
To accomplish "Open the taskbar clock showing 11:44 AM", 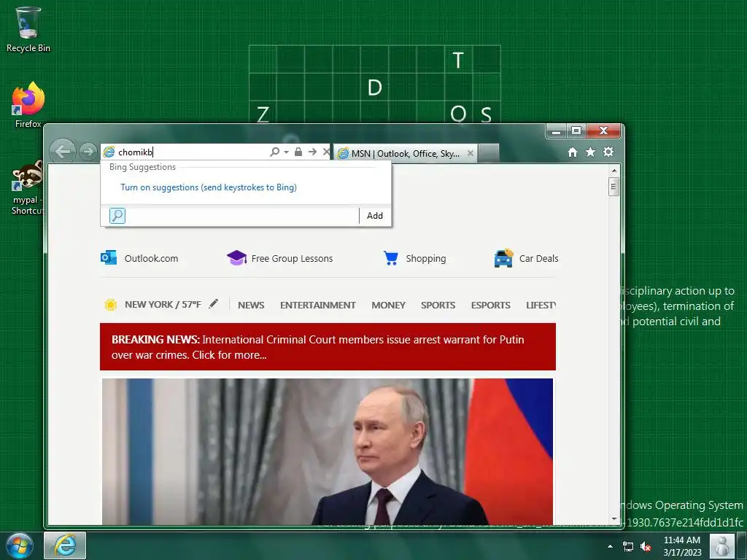I will (x=682, y=546).
